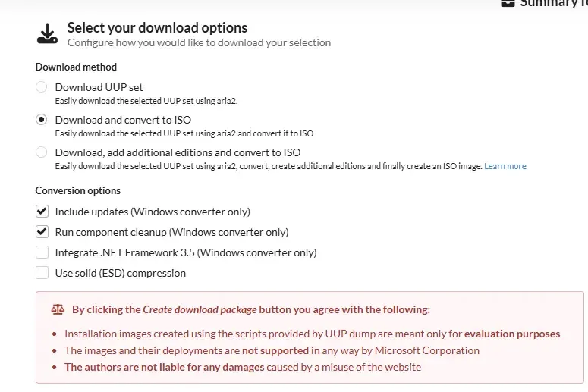Click the Include updates label text
The width and height of the screenshot is (588, 392).
point(153,212)
